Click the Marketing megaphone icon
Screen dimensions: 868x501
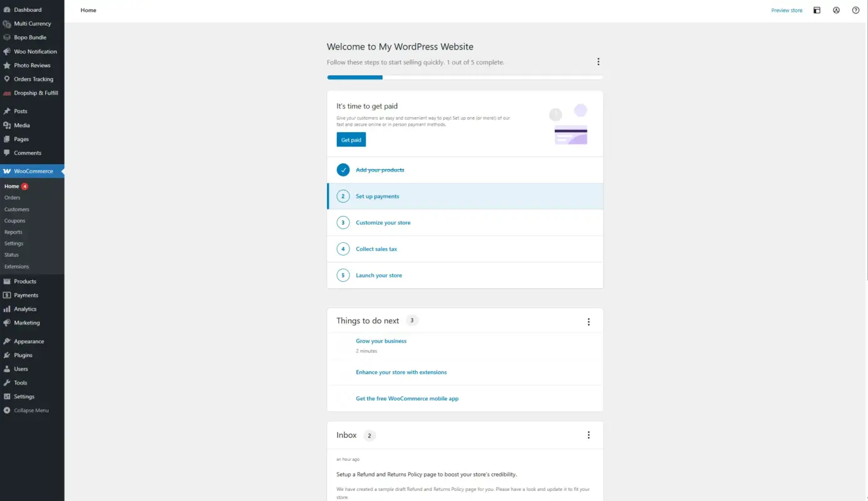point(7,323)
